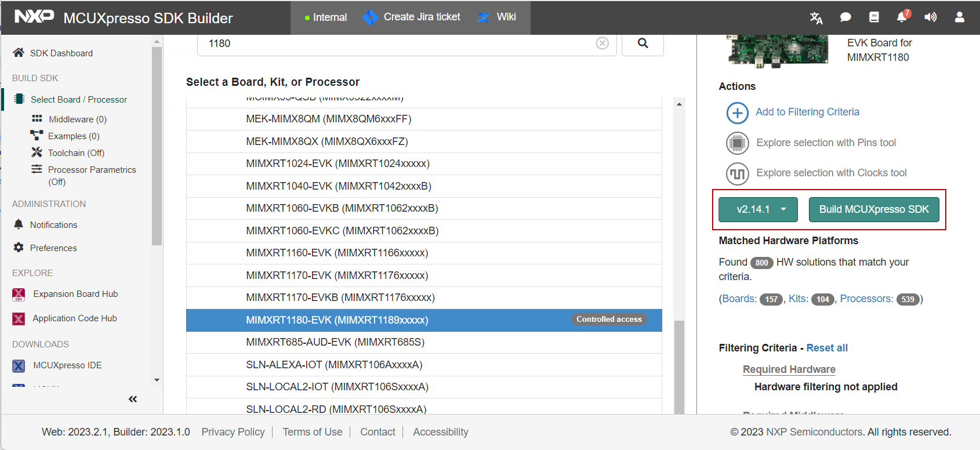Click the magnifier search button

(643, 43)
